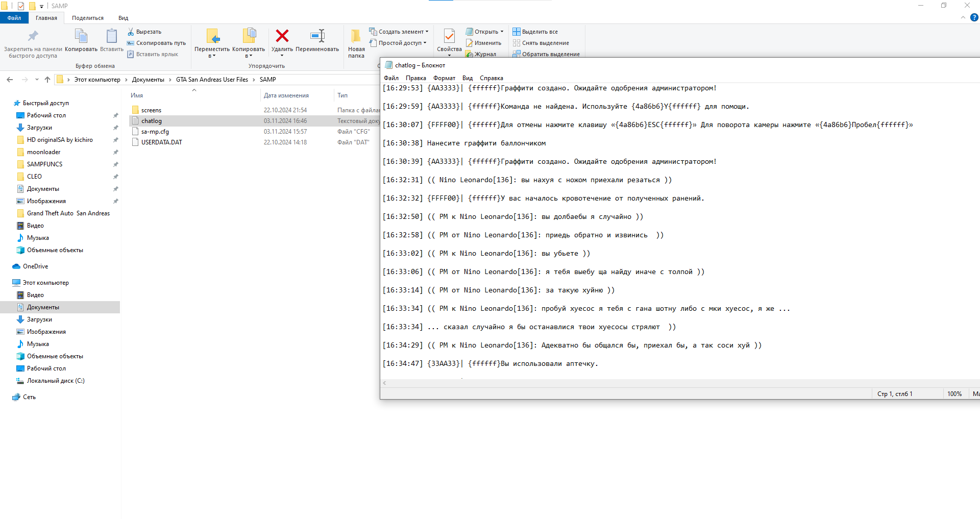The height and width of the screenshot is (519, 980).
Task: Switch to the View ribbon tab
Action: pos(123,18)
